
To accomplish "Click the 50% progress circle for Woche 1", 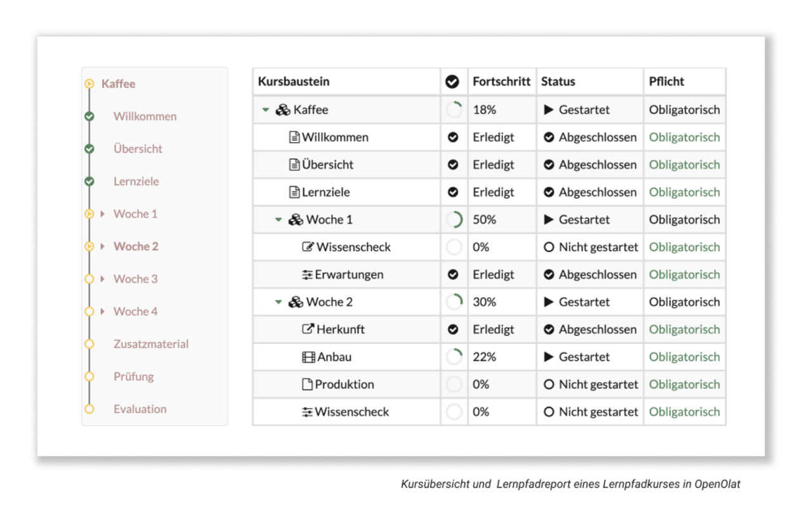I will pyautogui.click(x=454, y=220).
